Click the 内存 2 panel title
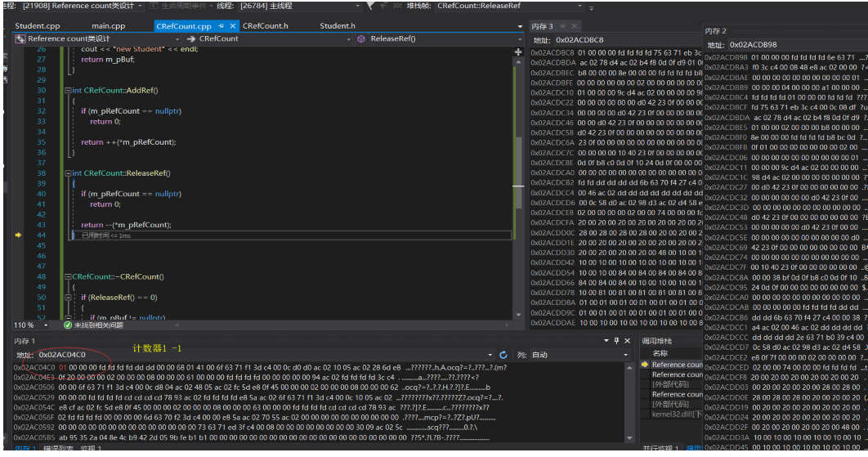 (x=716, y=31)
